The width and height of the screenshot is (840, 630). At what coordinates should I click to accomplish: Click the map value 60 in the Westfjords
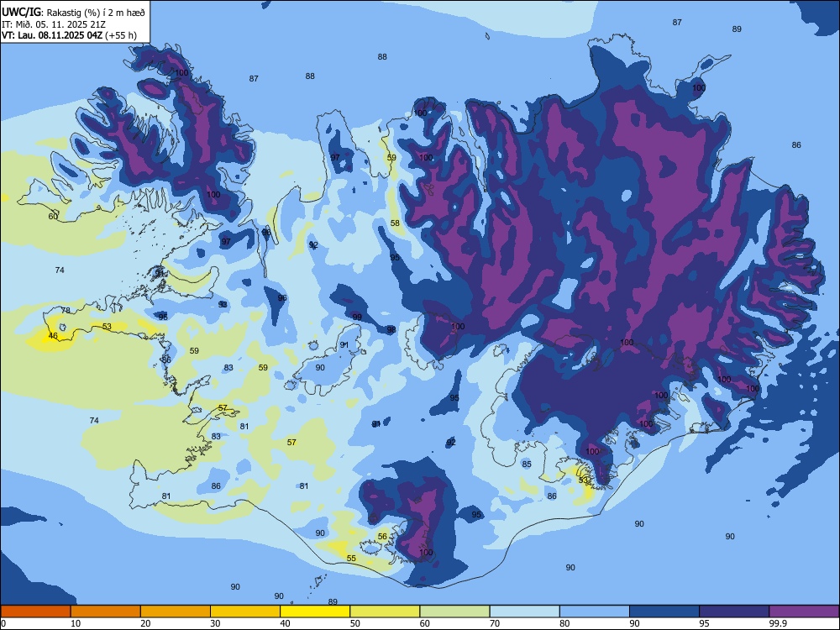click(x=52, y=217)
